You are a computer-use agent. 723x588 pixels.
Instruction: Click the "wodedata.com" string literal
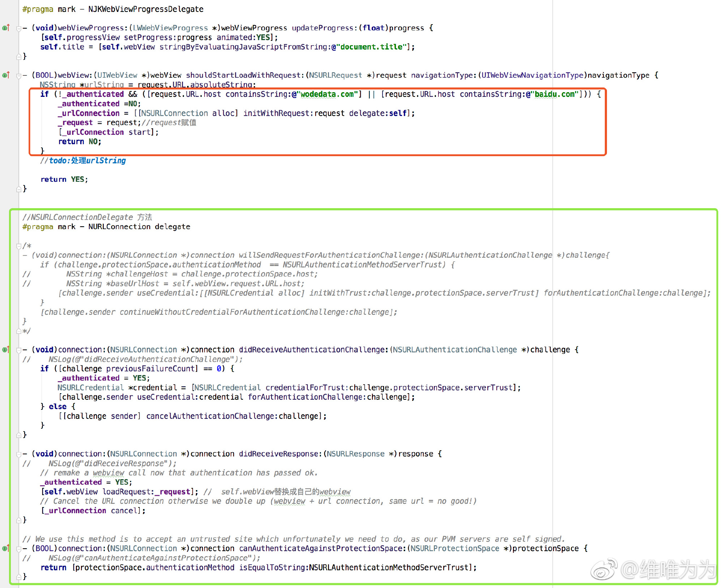coord(327,94)
